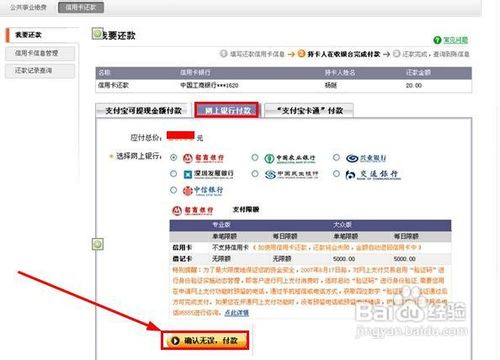This screenshot has width=500, height=360.
Task: Click the play arrow icon on the payment button
Action: pyautogui.click(x=175, y=341)
